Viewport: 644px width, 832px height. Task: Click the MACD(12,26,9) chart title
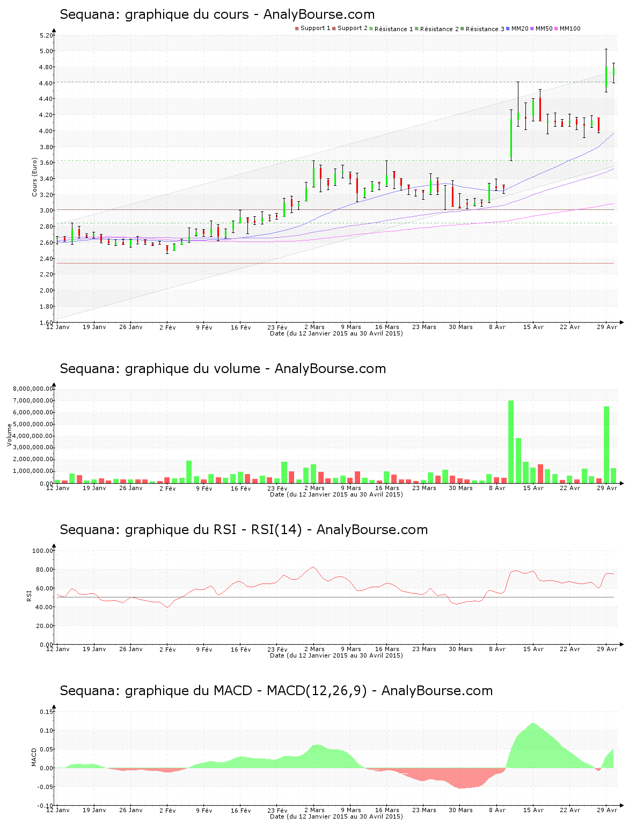tap(276, 691)
